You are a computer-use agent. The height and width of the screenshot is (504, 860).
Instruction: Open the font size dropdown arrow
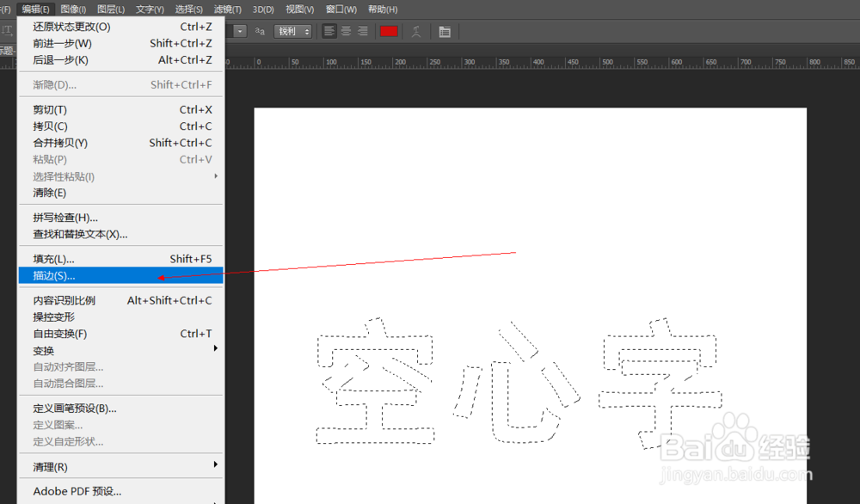pos(240,31)
